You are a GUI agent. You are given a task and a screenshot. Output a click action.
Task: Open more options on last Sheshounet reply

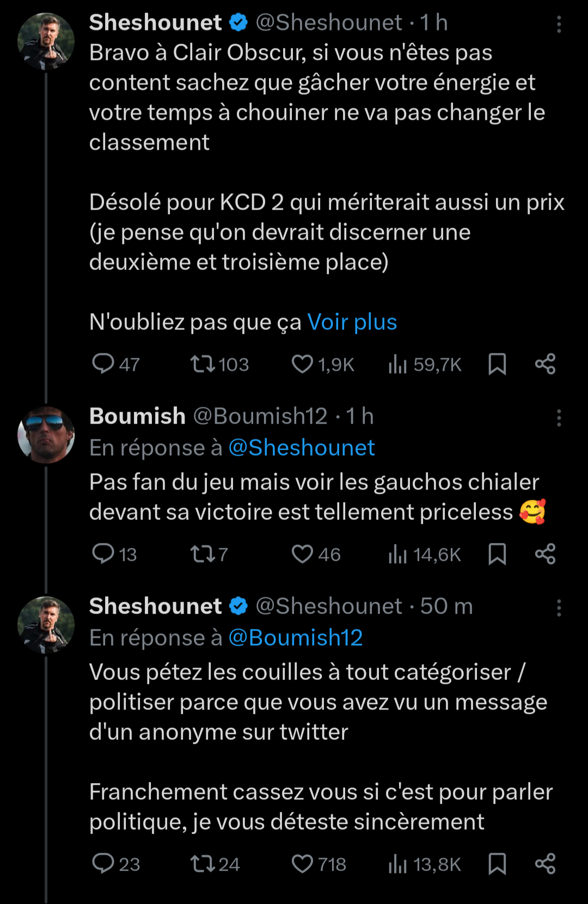coord(559,608)
